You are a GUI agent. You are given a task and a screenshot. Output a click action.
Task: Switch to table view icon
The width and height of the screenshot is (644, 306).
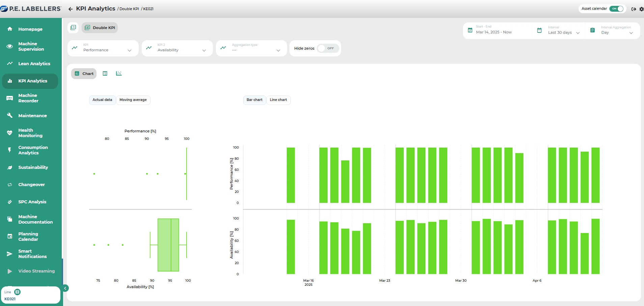105,74
